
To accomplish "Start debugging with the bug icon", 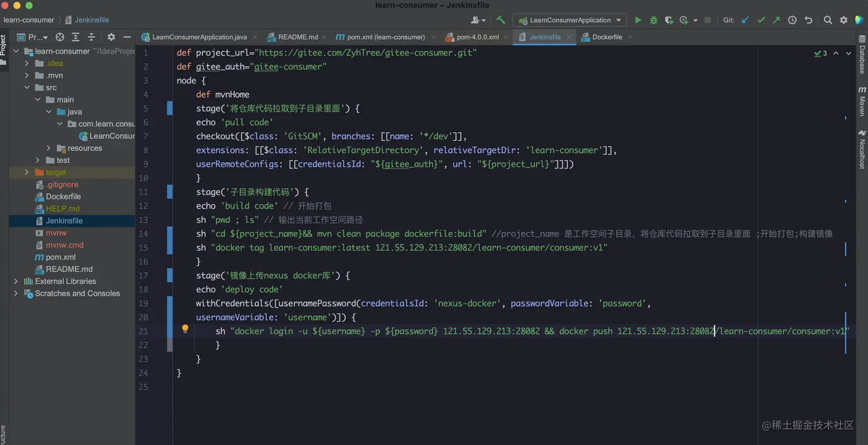I will [x=653, y=20].
